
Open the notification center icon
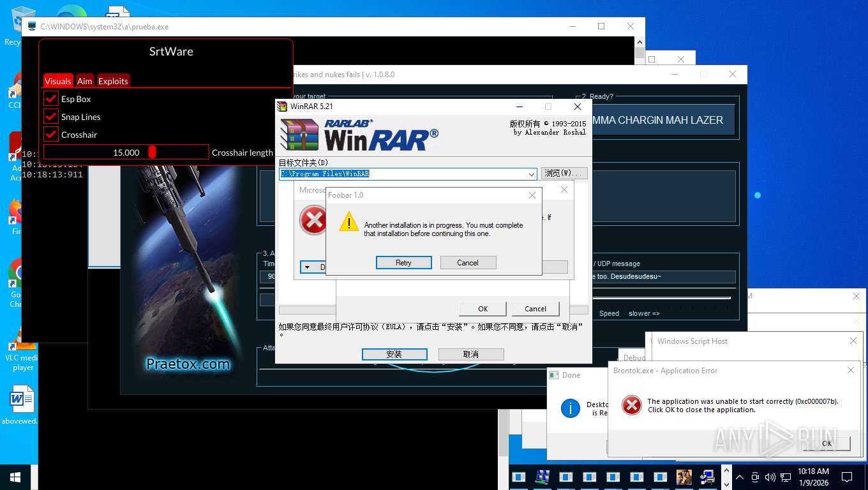pos(847,477)
